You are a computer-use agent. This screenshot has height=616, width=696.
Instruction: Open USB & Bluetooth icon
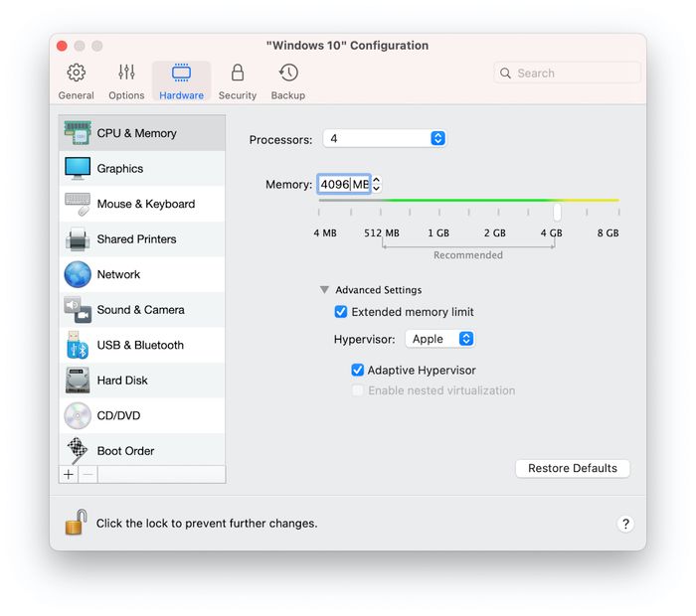click(78, 345)
